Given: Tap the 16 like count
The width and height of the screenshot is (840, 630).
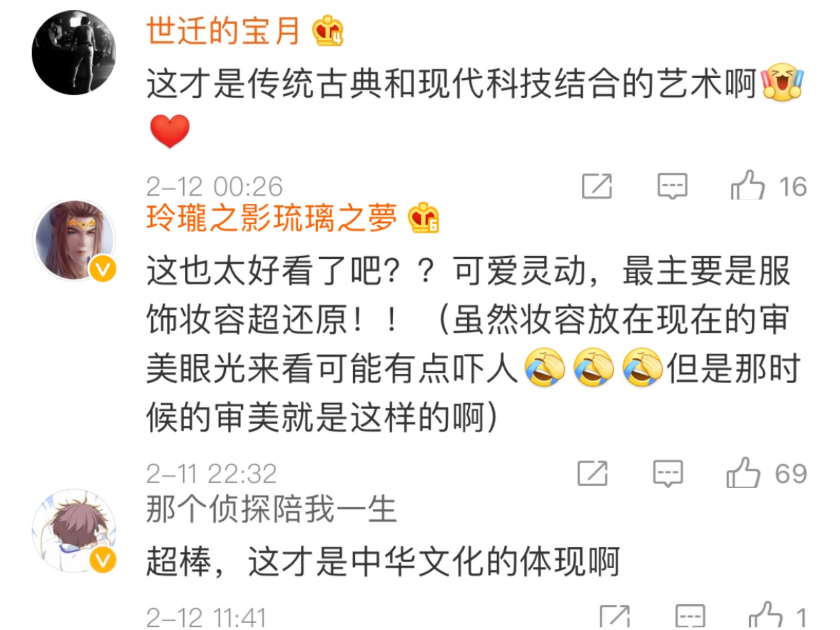Looking at the screenshot, I should 793,187.
